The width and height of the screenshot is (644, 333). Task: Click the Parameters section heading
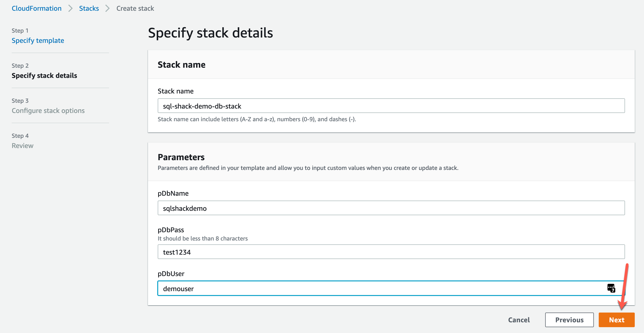[181, 157]
